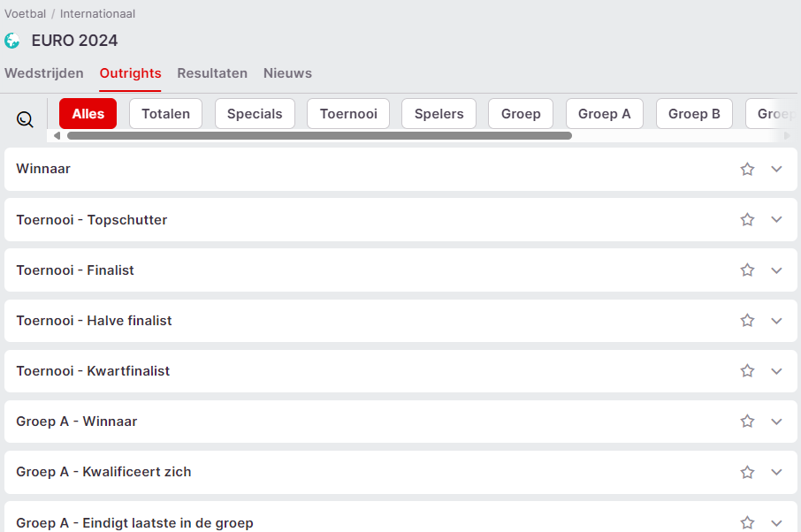The height and width of the screenshot is (532, 801).
Task: Expand the Winnaar market chevron
Action: click(x=776, y=169)
